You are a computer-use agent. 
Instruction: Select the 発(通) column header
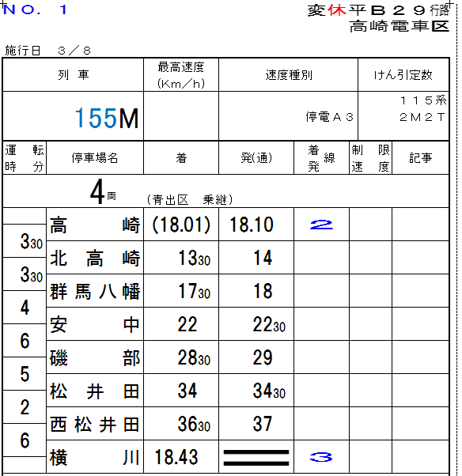[x=256, y=157]
